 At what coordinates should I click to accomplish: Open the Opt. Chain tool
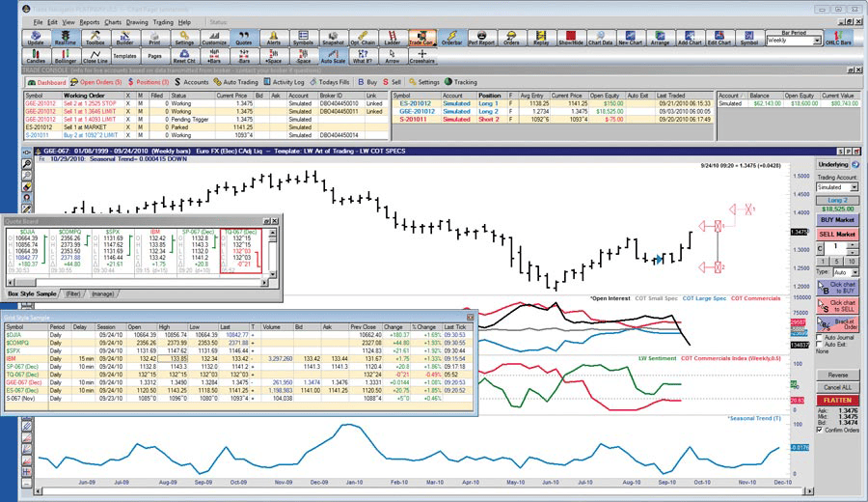[363, 38]
